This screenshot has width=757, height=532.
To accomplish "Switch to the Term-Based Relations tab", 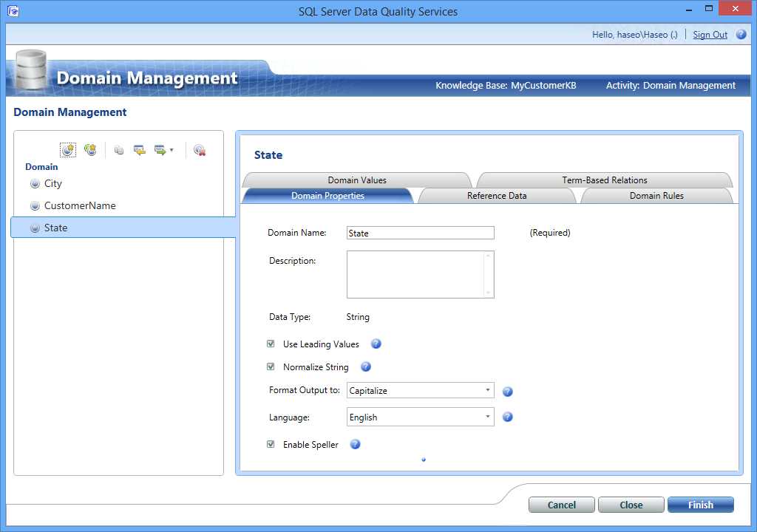I will (605, 180).
